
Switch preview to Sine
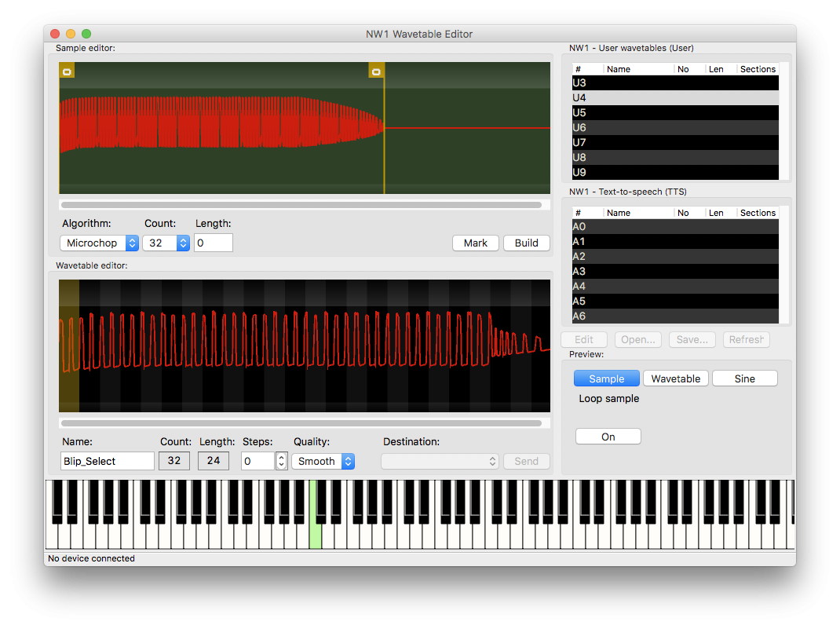[x=745, y=378]
